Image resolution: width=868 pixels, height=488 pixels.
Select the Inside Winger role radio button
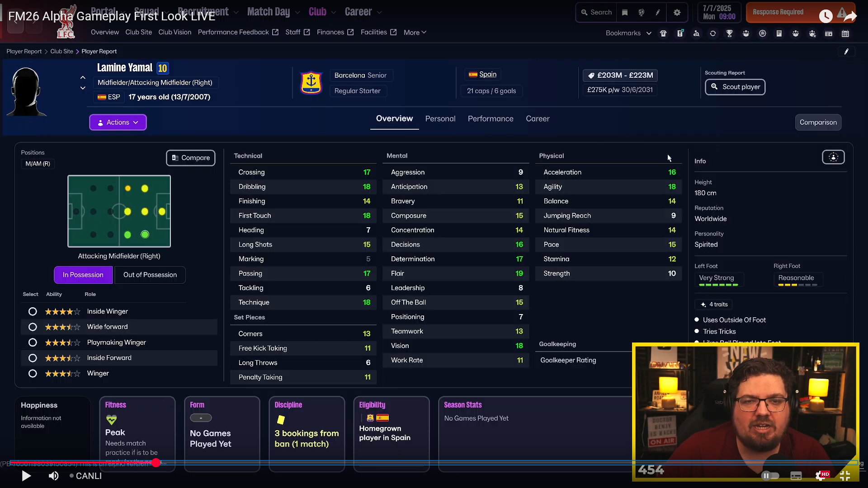tap(33, 311)
